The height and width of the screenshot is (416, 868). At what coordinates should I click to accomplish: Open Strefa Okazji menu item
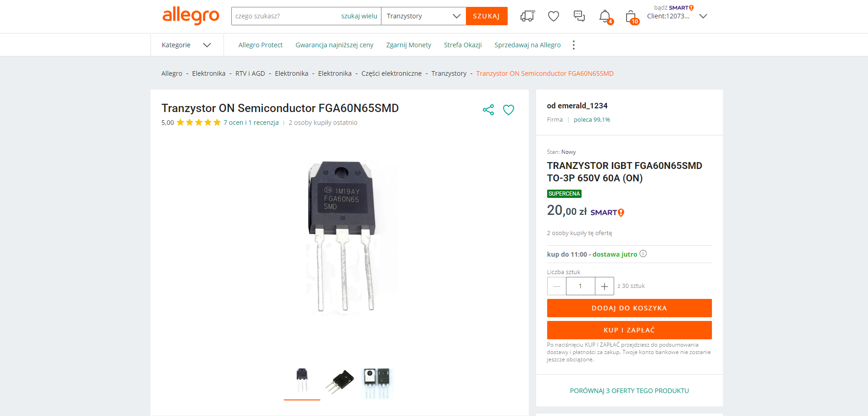pos(463,45)
